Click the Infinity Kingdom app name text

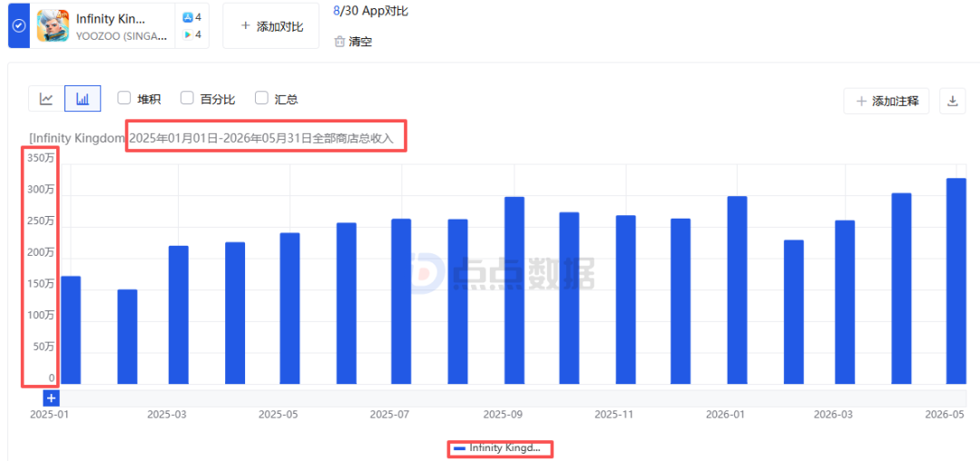tap(112, 18)
